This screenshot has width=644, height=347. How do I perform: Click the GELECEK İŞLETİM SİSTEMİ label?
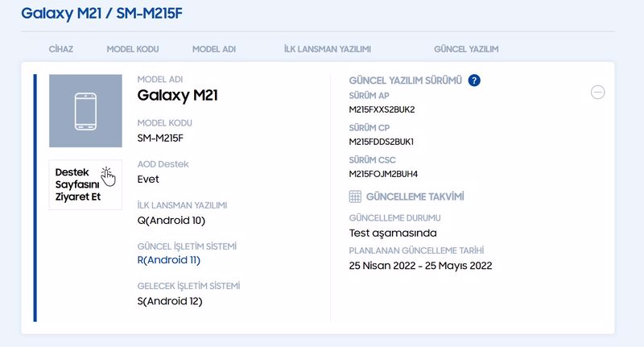pos(188,286)
